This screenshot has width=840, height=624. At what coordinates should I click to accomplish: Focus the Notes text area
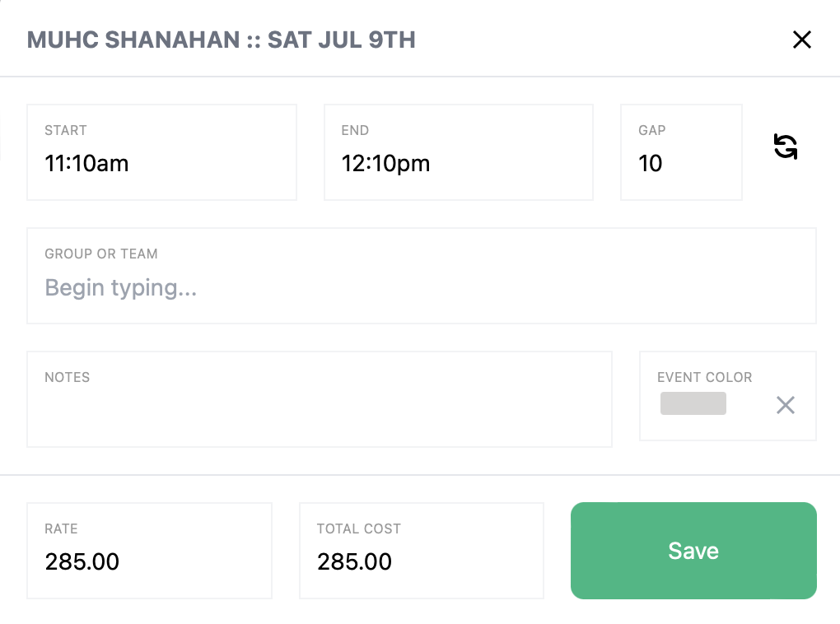(319, 408)
